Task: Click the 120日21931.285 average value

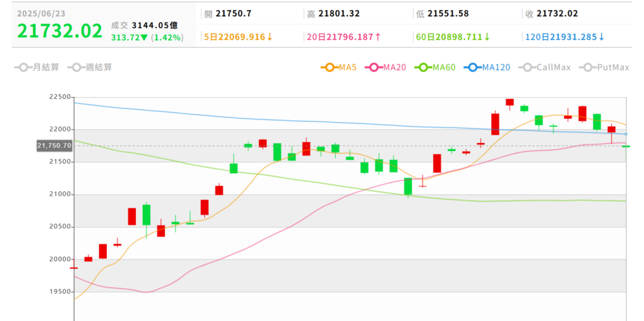Action: [x=565, y=37]
